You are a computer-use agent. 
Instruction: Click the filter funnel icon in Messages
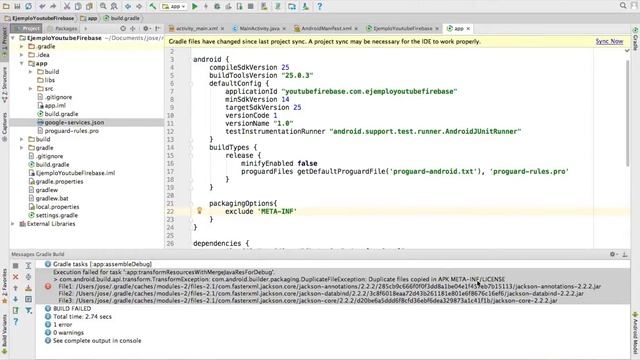tap(29, 311)
